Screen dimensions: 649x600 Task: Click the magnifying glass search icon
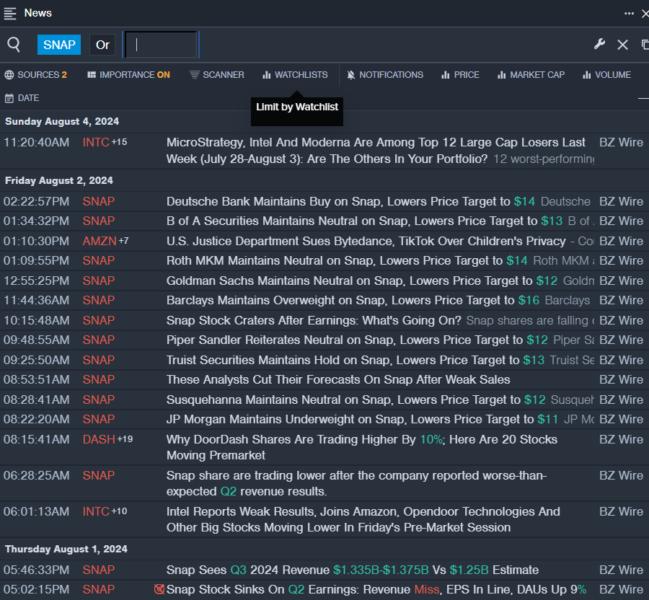[14, 44]
